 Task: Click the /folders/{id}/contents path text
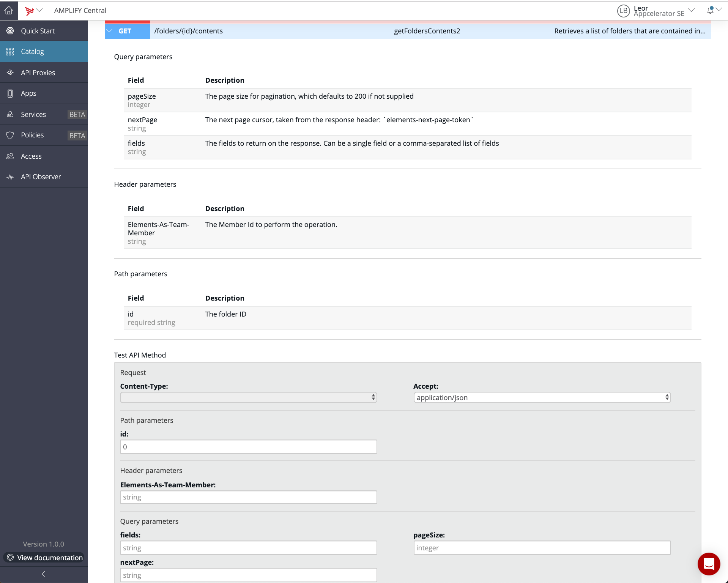coord(189,31)
